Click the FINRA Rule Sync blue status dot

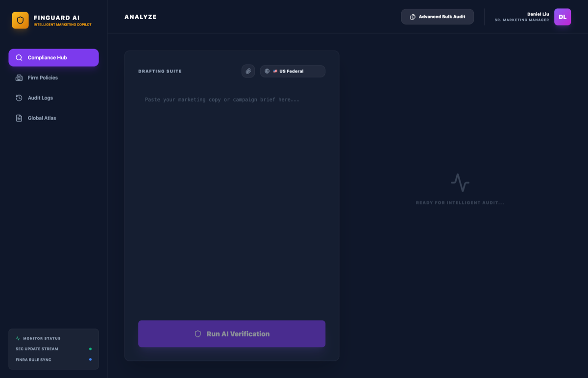[90, 359]
